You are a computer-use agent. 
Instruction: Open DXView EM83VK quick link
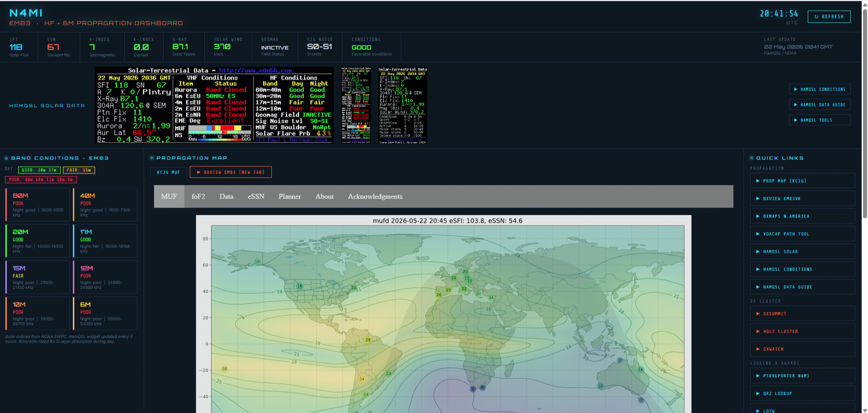(802, 199)
